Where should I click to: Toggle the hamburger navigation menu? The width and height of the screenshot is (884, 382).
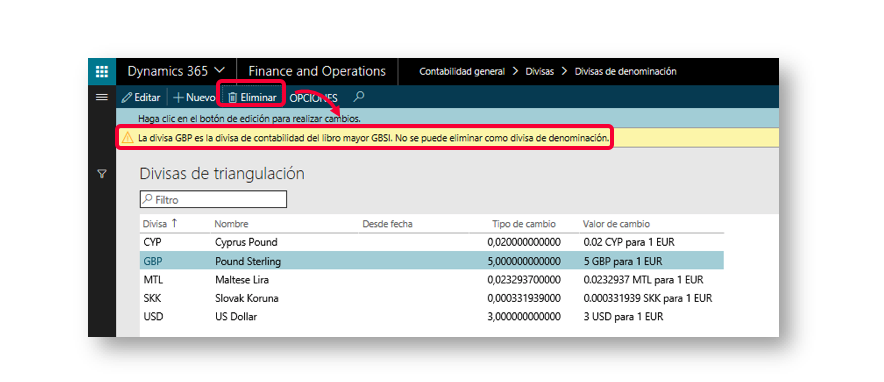pos(101,97)
